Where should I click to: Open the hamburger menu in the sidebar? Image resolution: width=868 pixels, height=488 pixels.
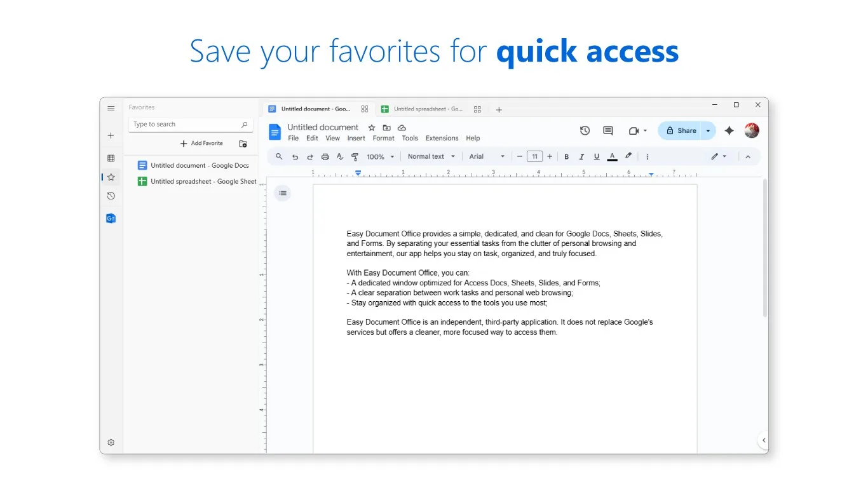coord(111,109)
